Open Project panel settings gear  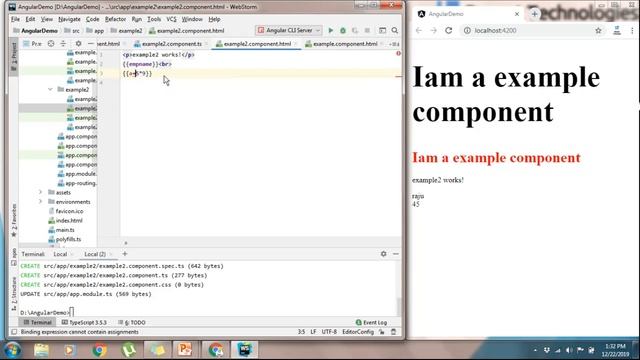click(78, 44)
